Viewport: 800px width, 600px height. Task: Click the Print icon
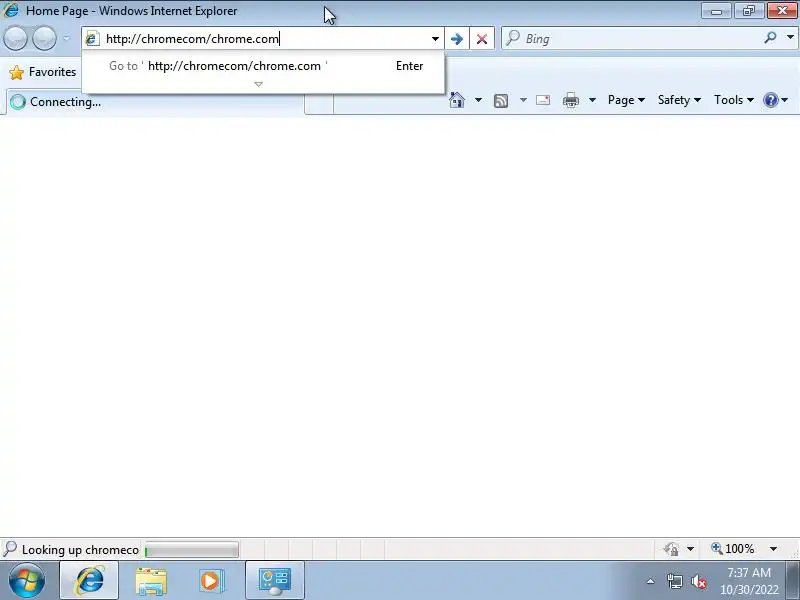[571, 100]
